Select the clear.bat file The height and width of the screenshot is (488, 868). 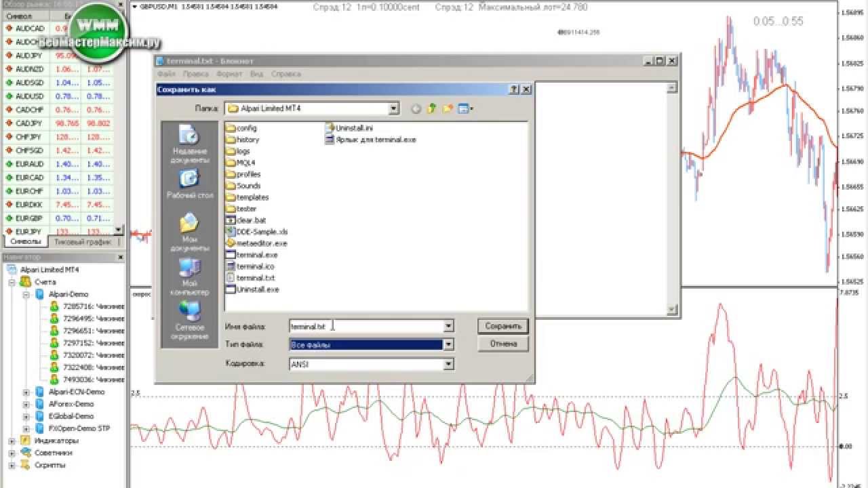(245, 220)
